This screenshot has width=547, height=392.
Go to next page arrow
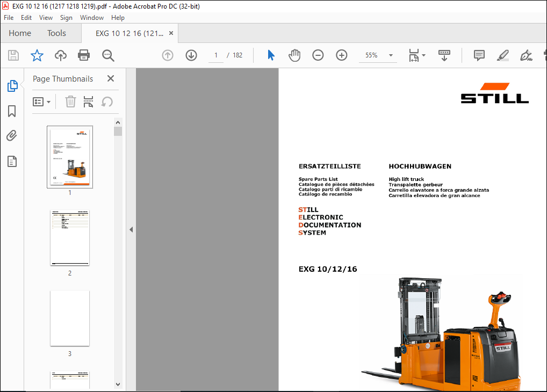click(x=191, y=55)
